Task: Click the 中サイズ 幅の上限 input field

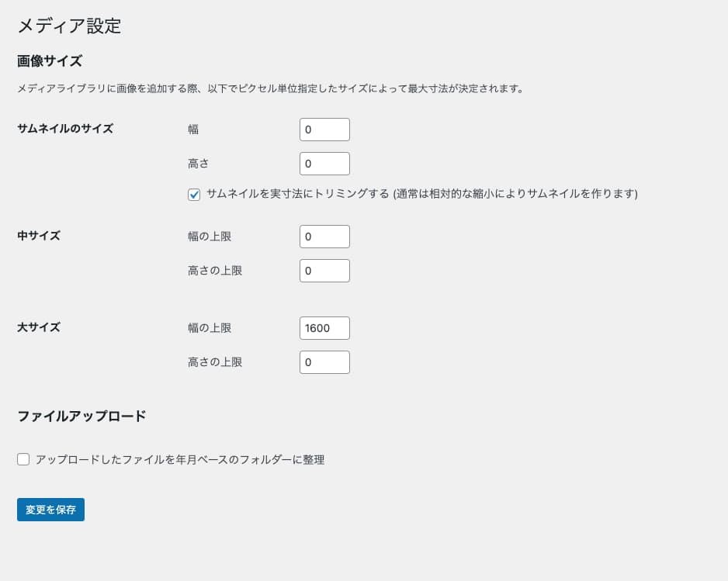Action: tap(324, 237)
